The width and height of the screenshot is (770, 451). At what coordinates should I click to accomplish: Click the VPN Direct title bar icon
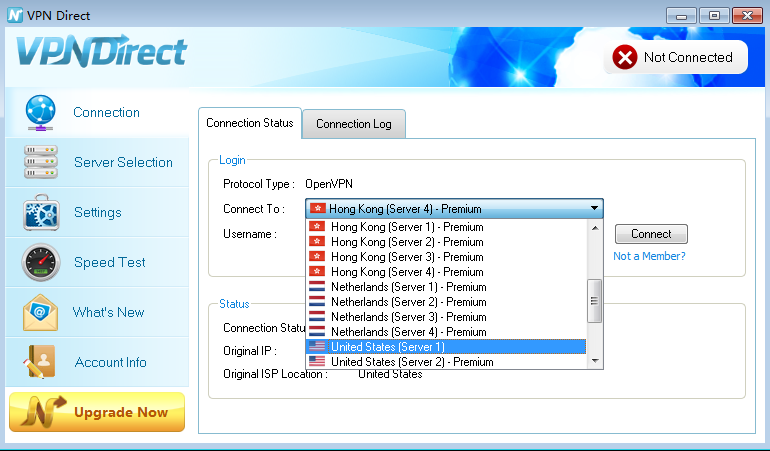15,15
